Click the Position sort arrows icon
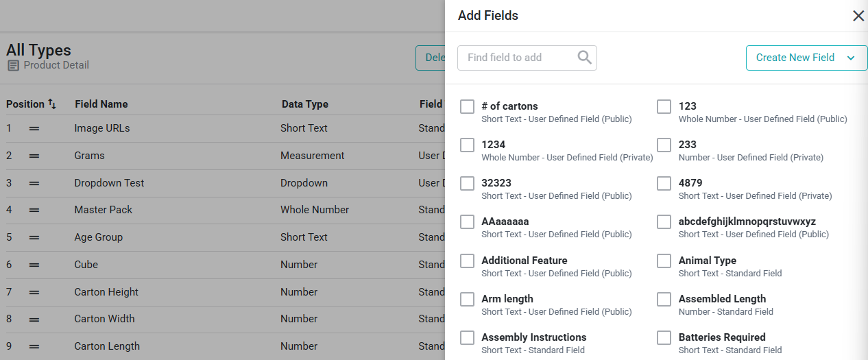Screen dimensions: 868x360 [x=52, y=104]
